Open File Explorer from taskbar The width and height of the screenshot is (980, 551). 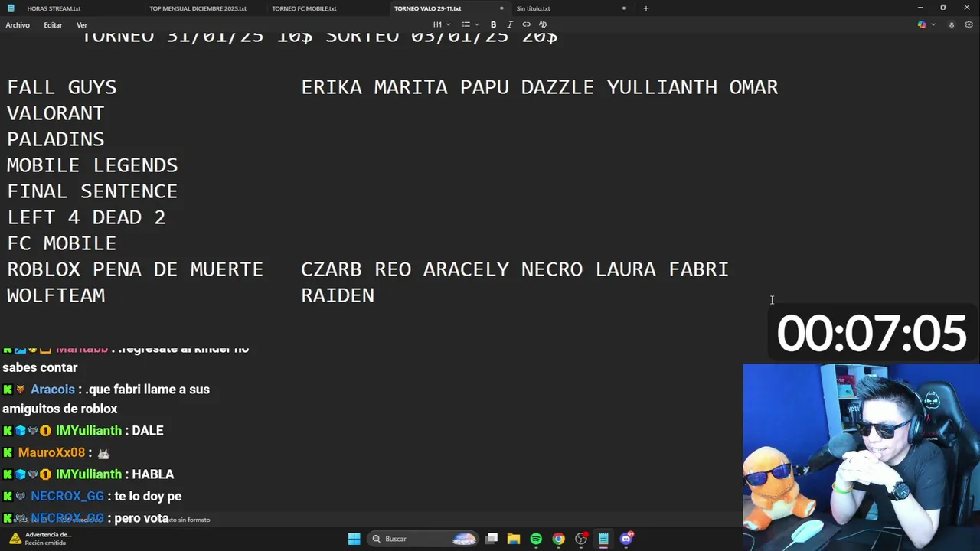(x=514, y=539)
